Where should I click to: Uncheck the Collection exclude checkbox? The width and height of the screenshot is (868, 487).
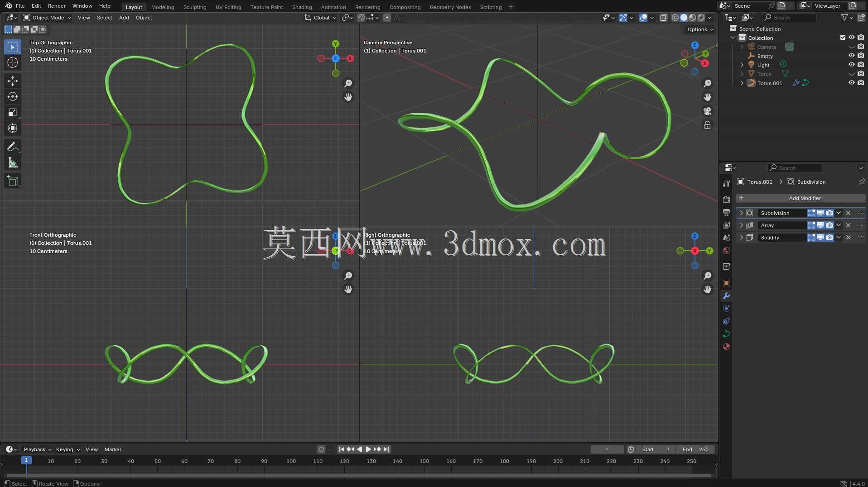[x=843, y=38]
